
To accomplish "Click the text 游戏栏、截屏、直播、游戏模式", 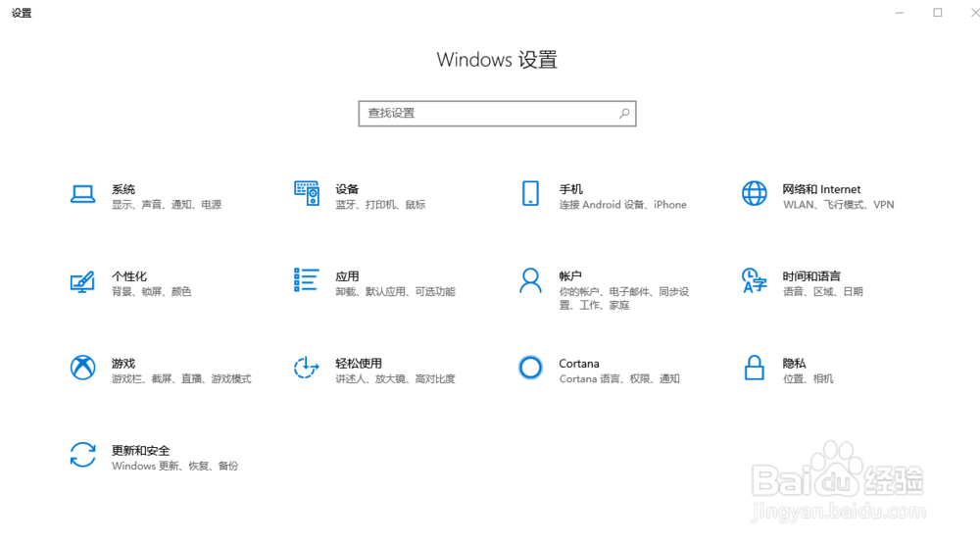I will click(182, 378).
